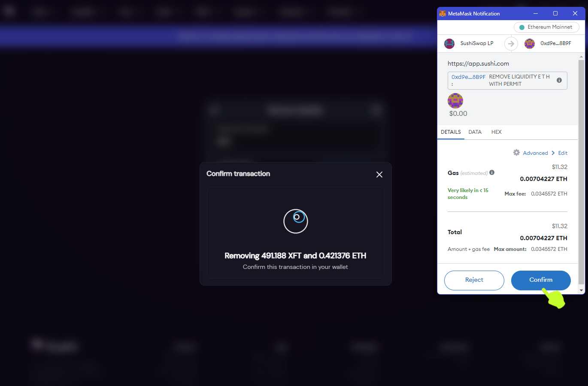Click the large token identicon above $0.00
The width and height of the screenshot is (588, 386).
pos(455,101)
